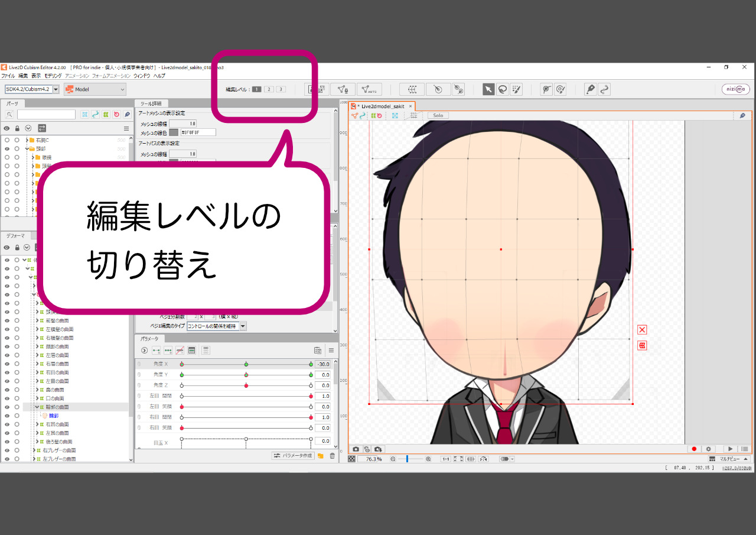
Task: Click the play button below canvas
Action: tap(731, 449)
